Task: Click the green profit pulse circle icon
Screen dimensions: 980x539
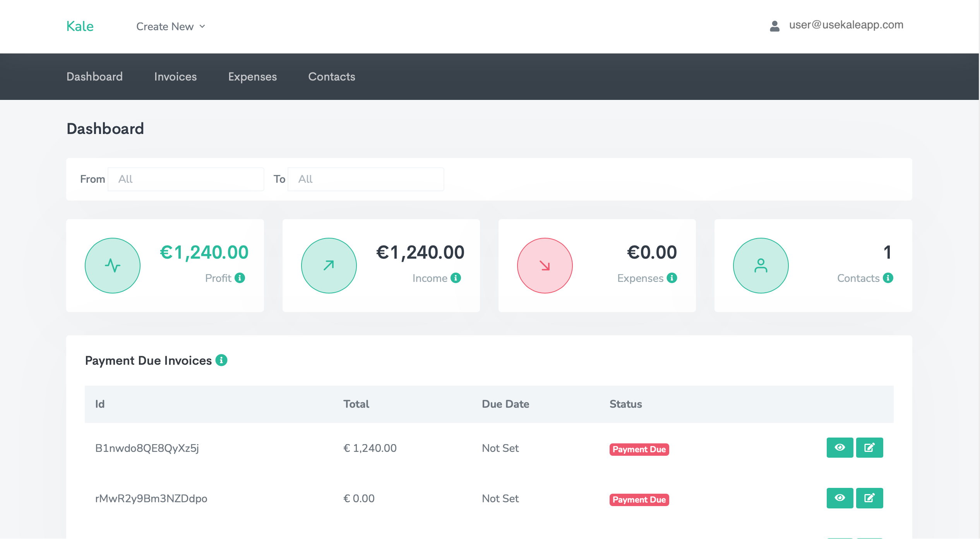Action: [113, 266]
